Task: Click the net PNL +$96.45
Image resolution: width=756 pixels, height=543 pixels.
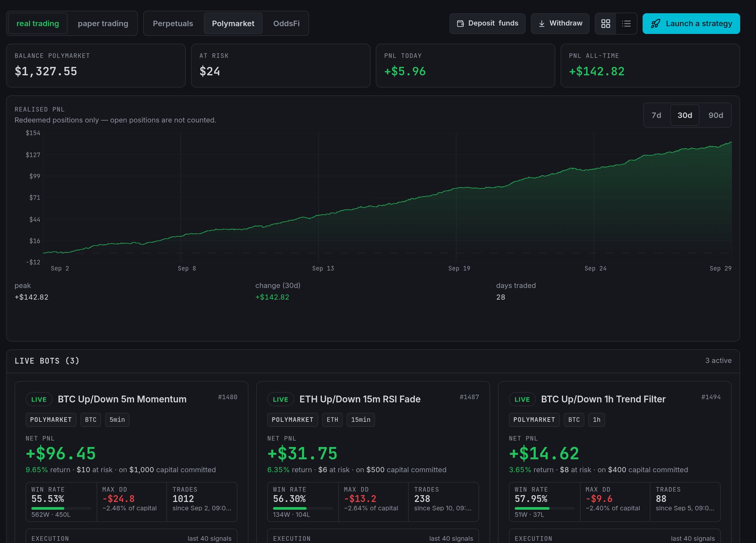Action: click(x=60, y=453)
